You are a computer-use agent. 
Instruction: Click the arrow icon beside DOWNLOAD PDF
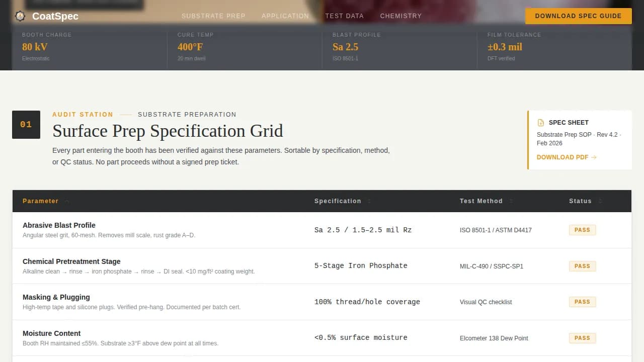click(x=594, y=157)
